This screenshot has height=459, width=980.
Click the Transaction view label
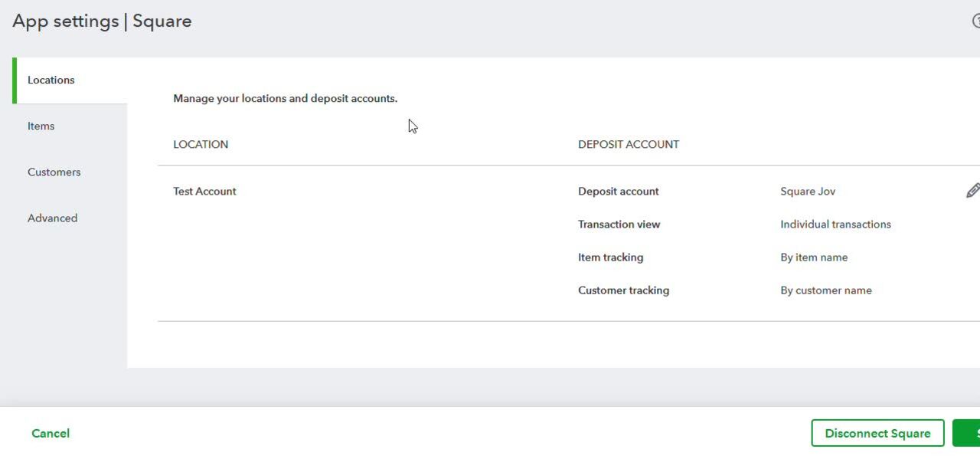619,225
